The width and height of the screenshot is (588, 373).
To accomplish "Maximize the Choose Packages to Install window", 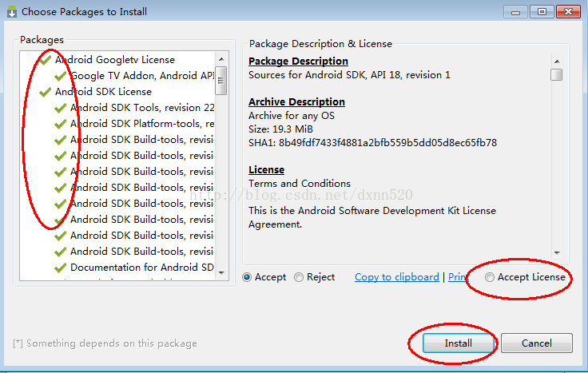I will (542, 12).
